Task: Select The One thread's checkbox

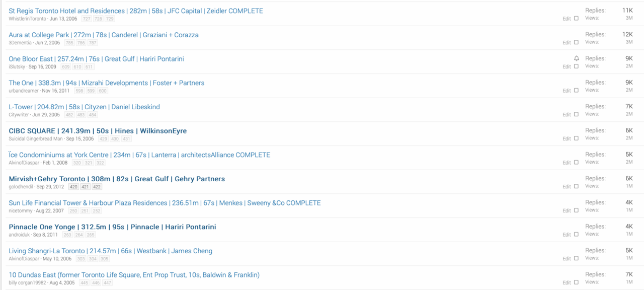Action: point(576,91)
